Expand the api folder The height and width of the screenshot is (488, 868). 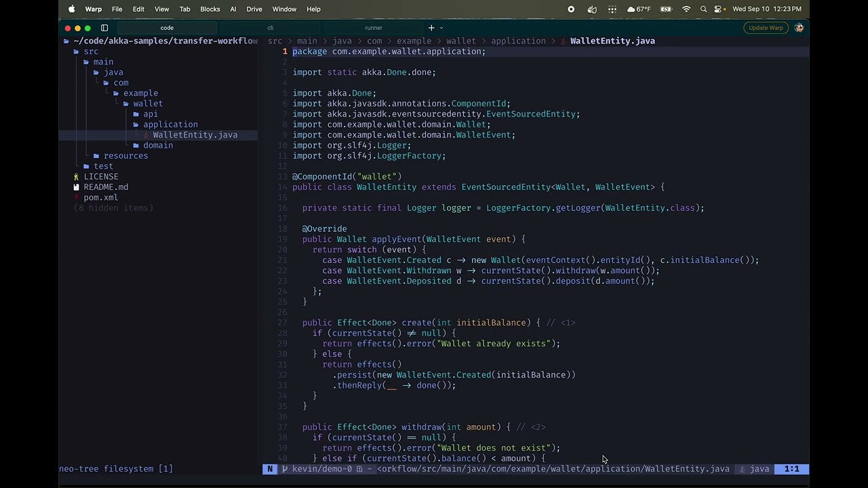(x=150, y=114)
